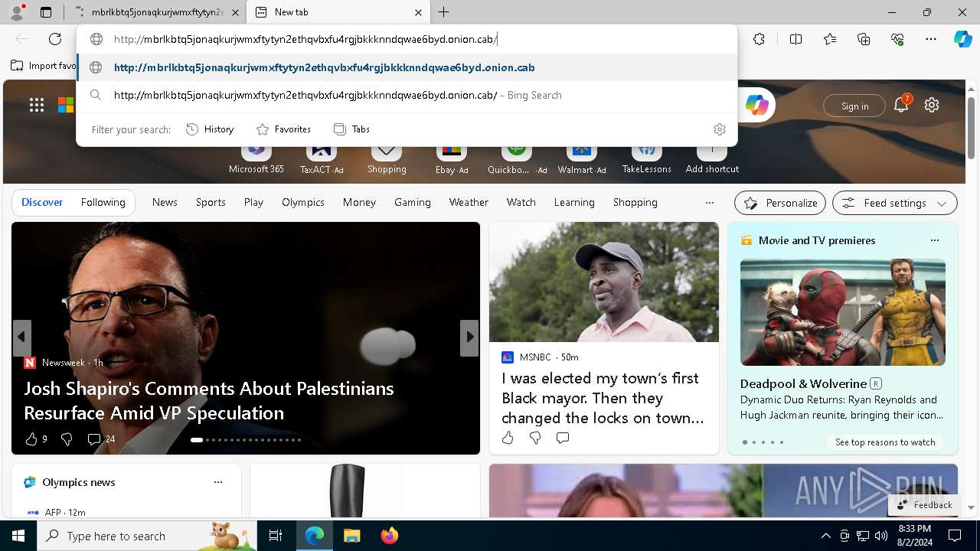
Task: Filter search by Favorites
Action: pos(283,129)
